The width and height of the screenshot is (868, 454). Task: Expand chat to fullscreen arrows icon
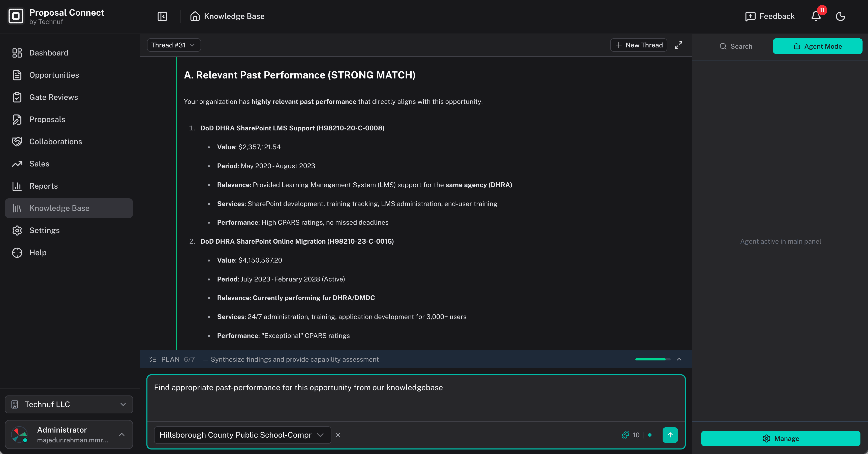(x=678, y=45)
